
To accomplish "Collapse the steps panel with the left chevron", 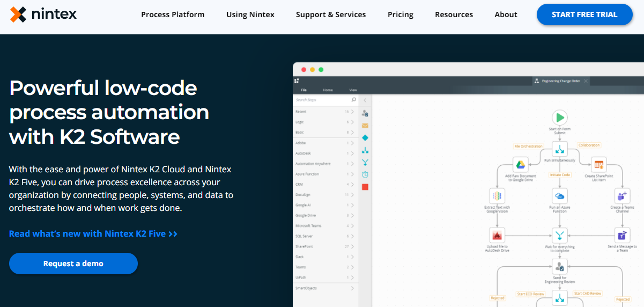I will tap(365, 100).
